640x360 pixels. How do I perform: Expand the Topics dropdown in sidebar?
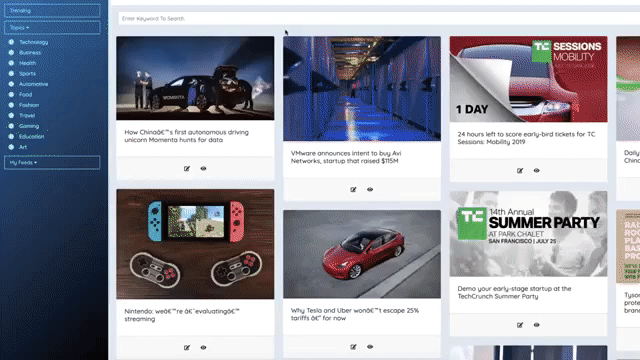[52, 27]
